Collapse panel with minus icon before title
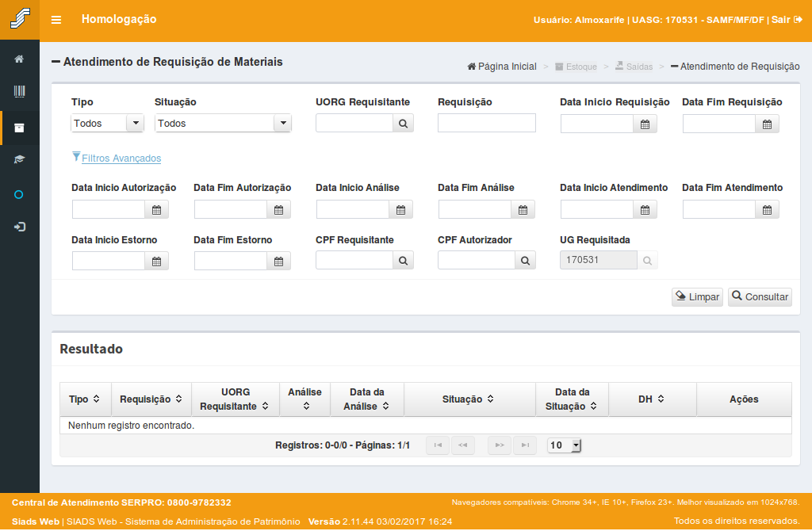Viewport: 812px width, 531px height. pos(56,62)
